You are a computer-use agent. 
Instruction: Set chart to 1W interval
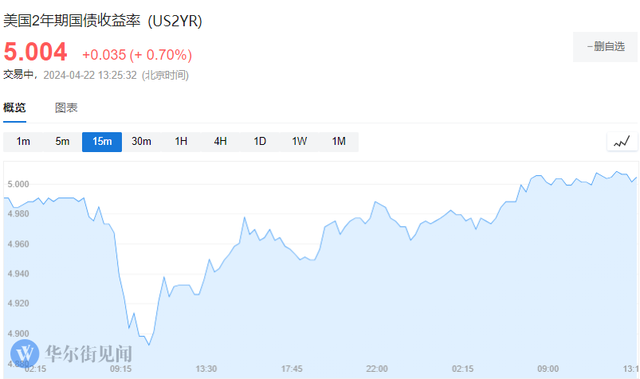[x=299, y=142]
